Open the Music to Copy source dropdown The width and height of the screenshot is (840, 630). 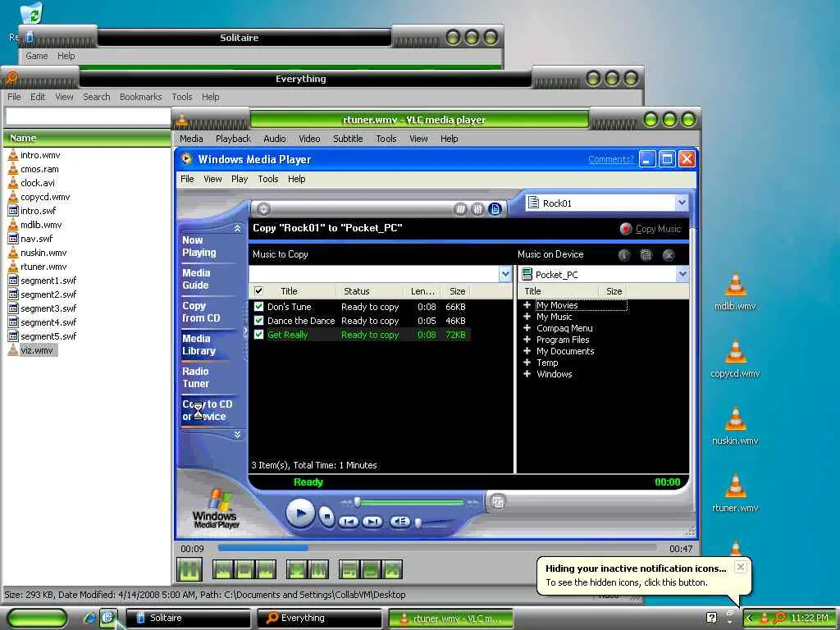[x=505, y=274]
